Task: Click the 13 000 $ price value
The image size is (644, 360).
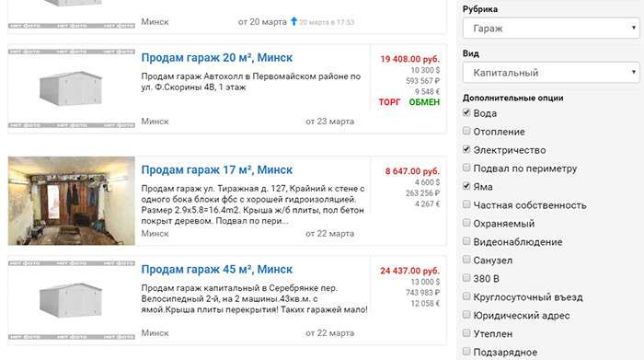Action: [425, 282]
